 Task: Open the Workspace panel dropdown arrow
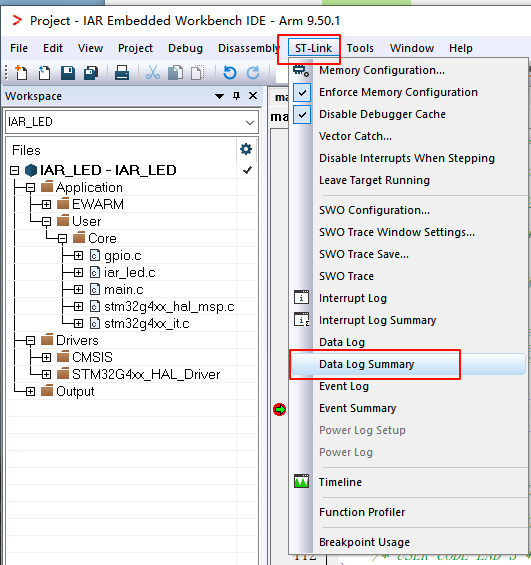tap(219, 96)
